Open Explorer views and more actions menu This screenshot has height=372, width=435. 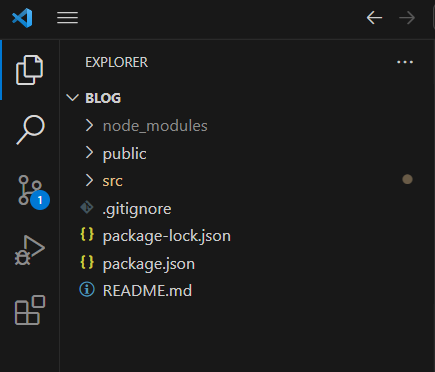tap(405, 62)
